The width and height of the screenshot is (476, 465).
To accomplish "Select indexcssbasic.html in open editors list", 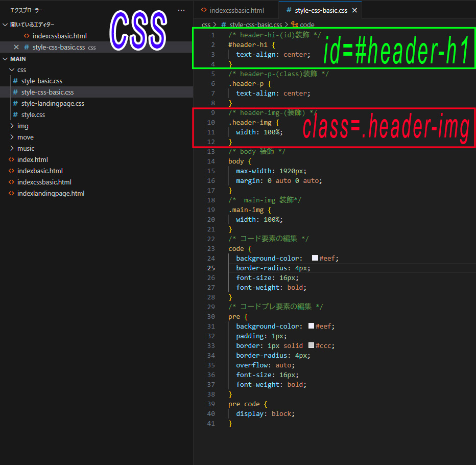I will click(x=59, y=36).
